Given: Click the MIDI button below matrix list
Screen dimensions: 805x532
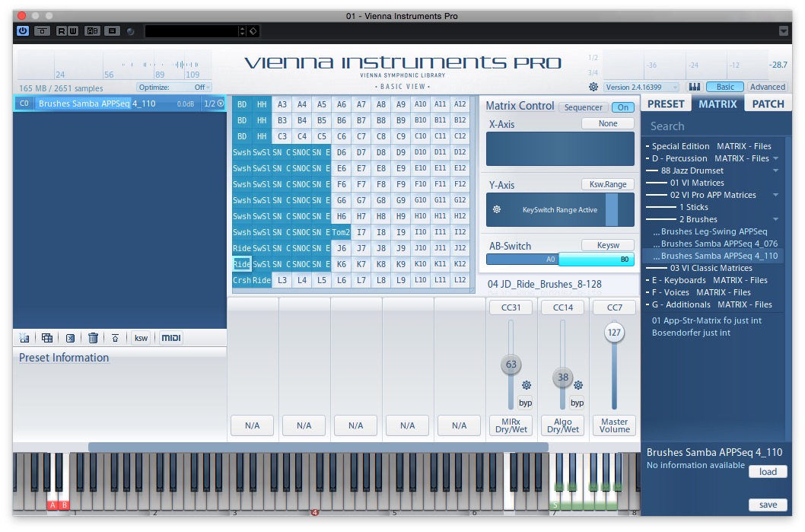Looking at the screenshot, I should coord(171,338).
